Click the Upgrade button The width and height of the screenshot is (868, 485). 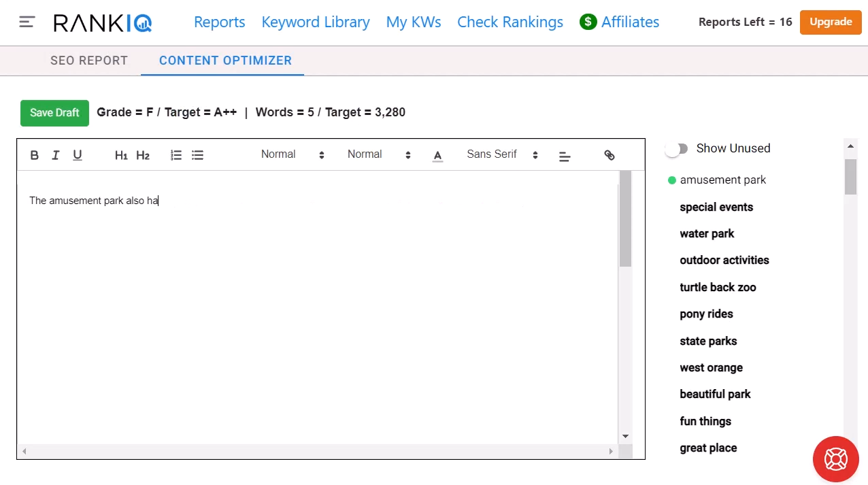(831, 22)
